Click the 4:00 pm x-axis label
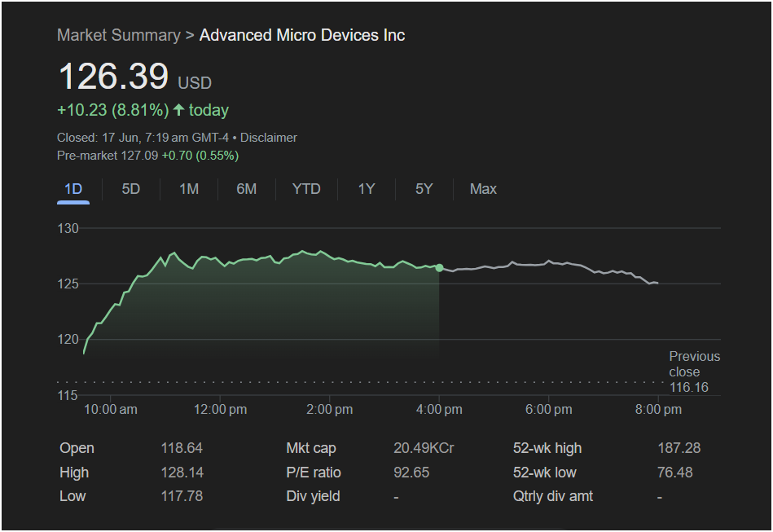This screenshot has height=532, width=773. point(439,410)
